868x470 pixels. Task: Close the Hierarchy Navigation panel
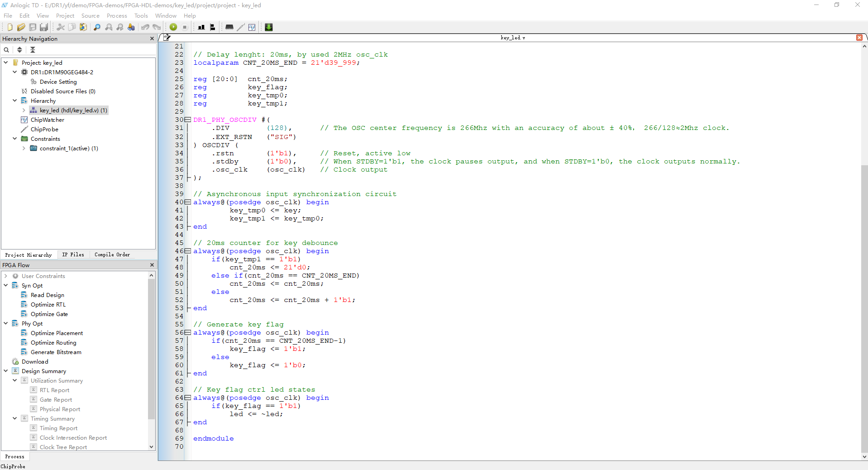point(152,38)
